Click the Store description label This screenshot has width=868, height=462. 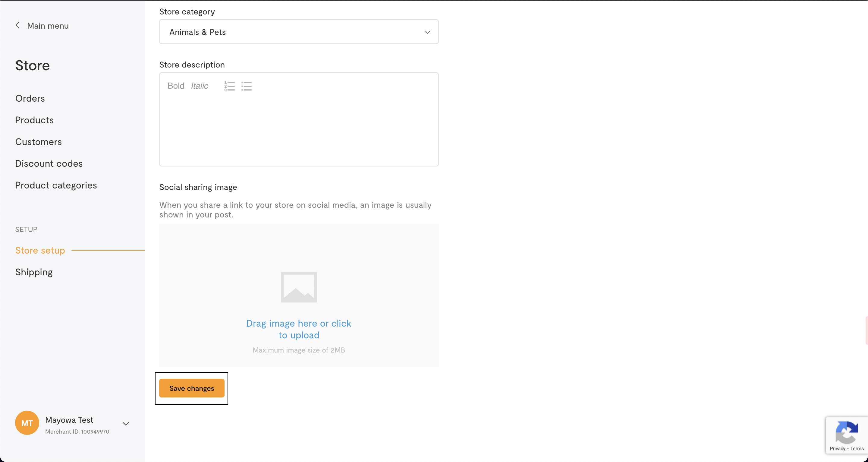(192, 65)
